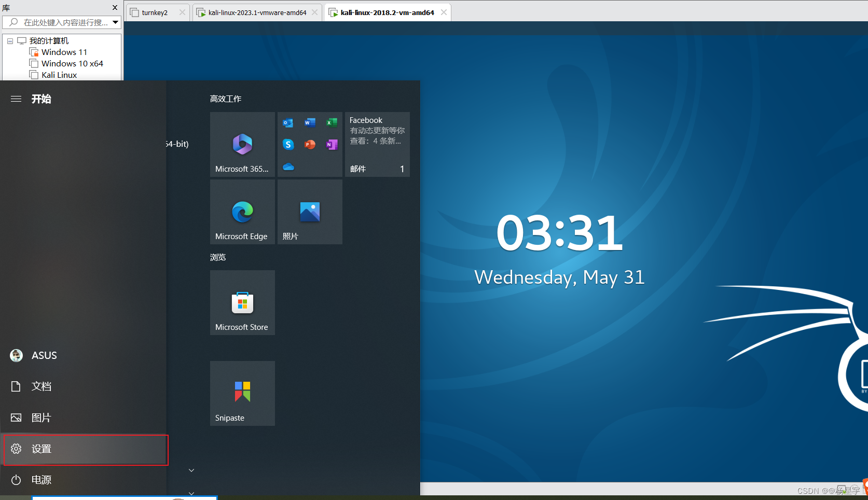Open the Microsoft Store tile
868x500 pixels.
point(242,302)
